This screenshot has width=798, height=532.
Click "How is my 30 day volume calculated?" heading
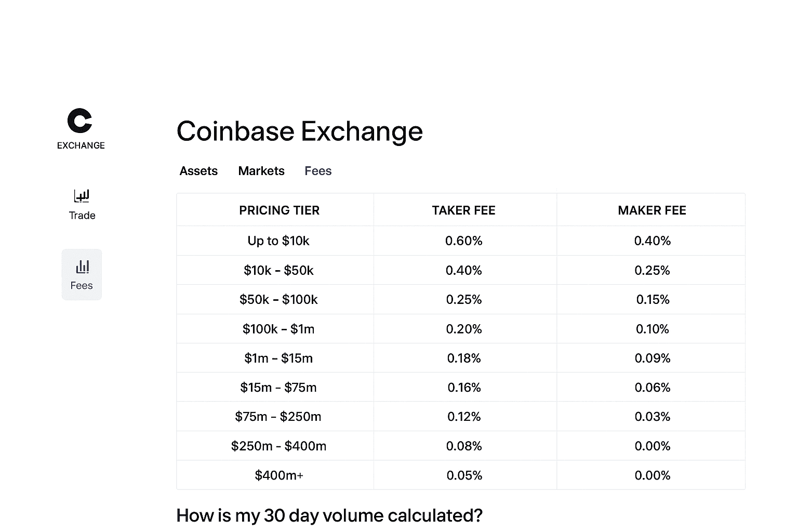[329, 515]
